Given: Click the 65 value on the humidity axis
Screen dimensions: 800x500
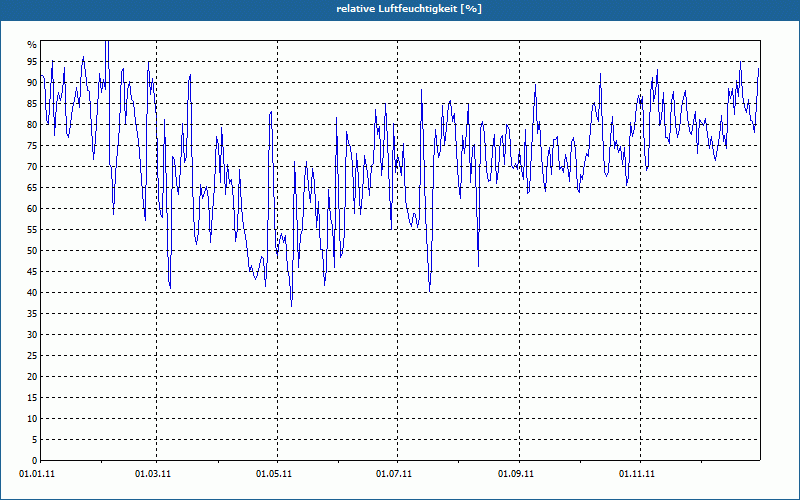Looking at the screenshot, I should [x=32, y=188].
